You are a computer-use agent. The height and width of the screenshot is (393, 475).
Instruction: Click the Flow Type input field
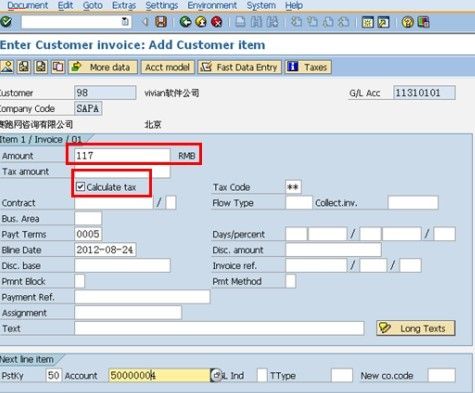coord(299,202)
